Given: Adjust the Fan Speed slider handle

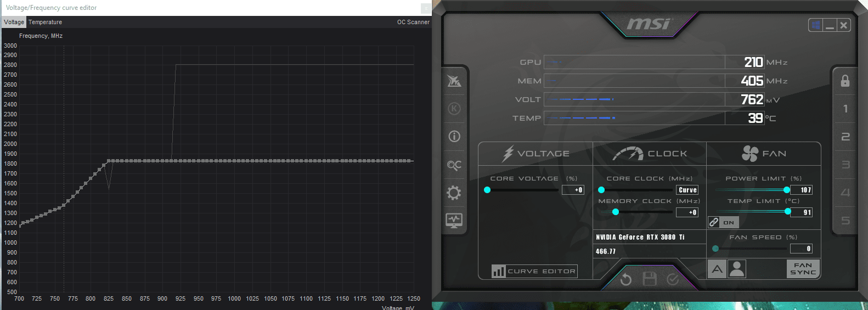Looking at the screenshot, I should coord(715,249).
